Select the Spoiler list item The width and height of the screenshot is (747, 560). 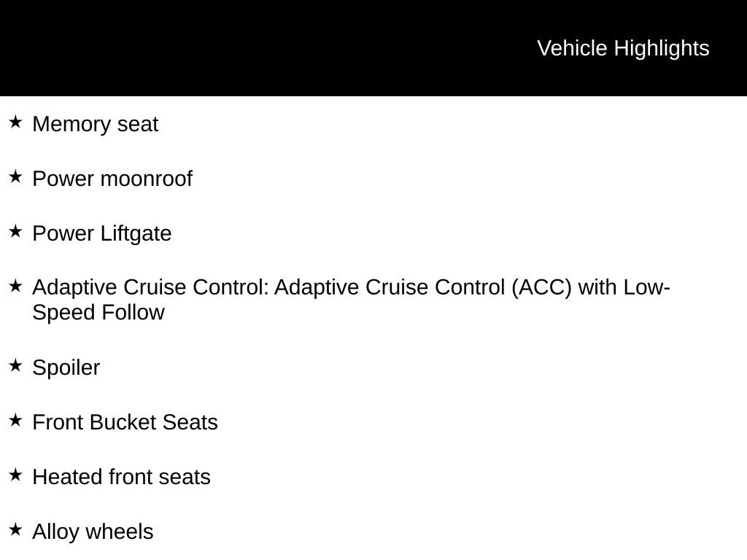tap(66, 367)
